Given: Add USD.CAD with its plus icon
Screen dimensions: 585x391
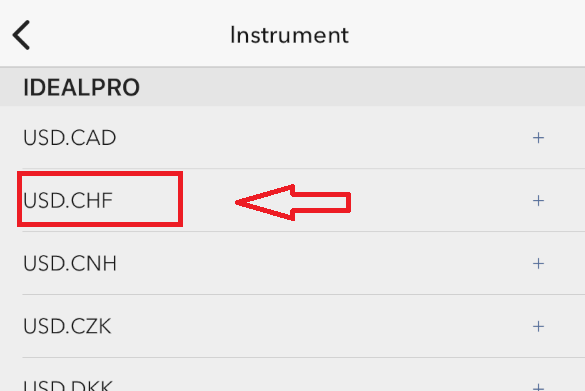Looking at the screenshot, I should tap(538, 138).
